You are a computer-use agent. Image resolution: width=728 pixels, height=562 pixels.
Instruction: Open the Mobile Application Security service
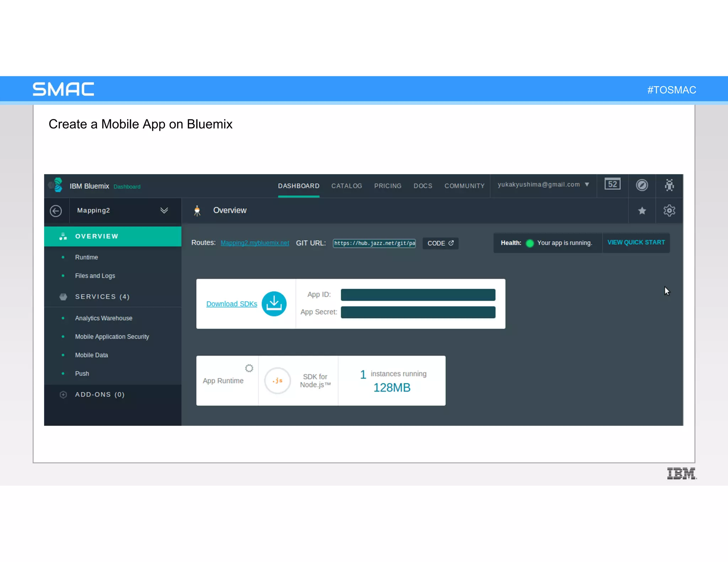(x=112, y=337)
